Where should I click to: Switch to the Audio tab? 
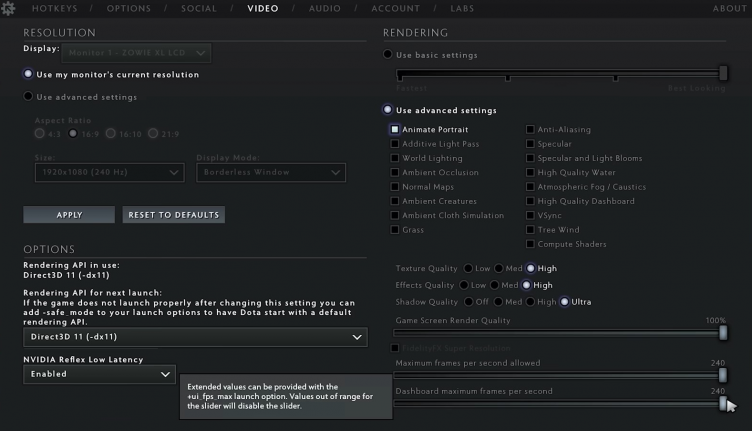[x=324, y=9]
